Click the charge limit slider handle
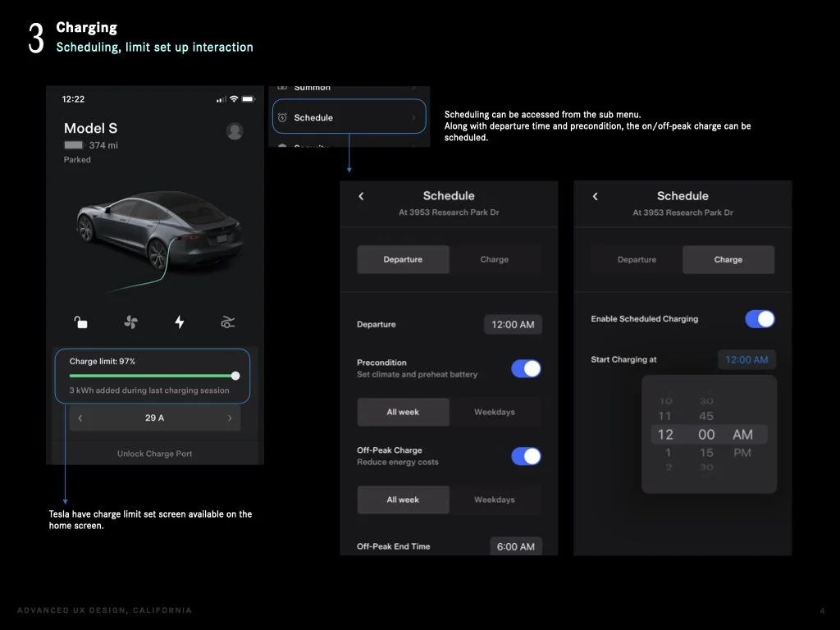840x630 pixels. click(235, 376)
